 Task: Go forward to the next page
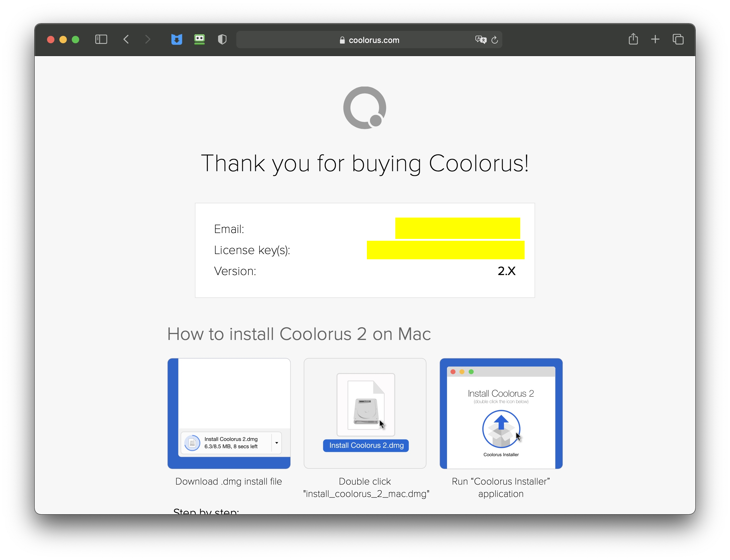point(148,40)
